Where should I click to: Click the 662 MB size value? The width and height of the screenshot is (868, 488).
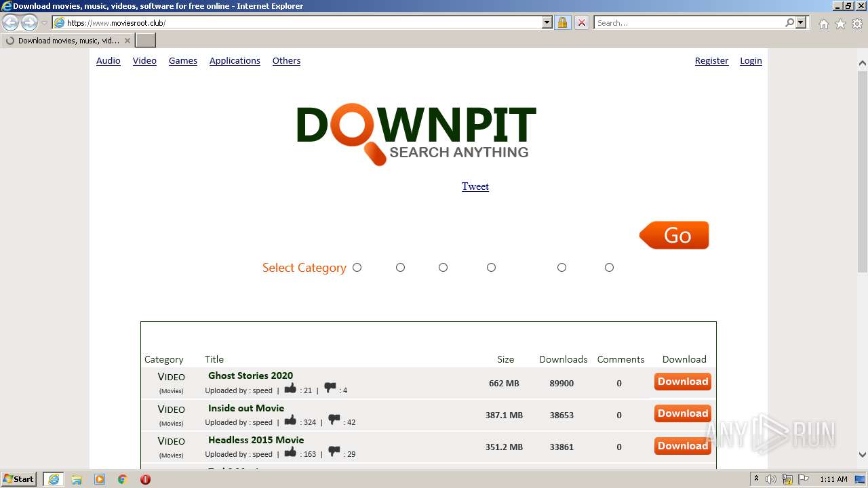pyautogui.click(x=504, y=383)
